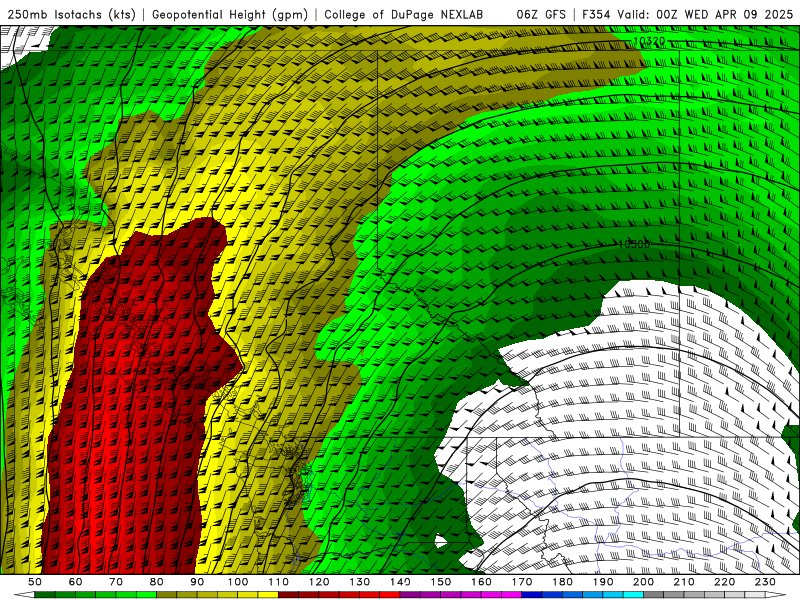Click the '06Z GFS' model run text
Image resolution: width=800 pixels, height=600 pixels.
pyautogui.click(x=541, y=15)
